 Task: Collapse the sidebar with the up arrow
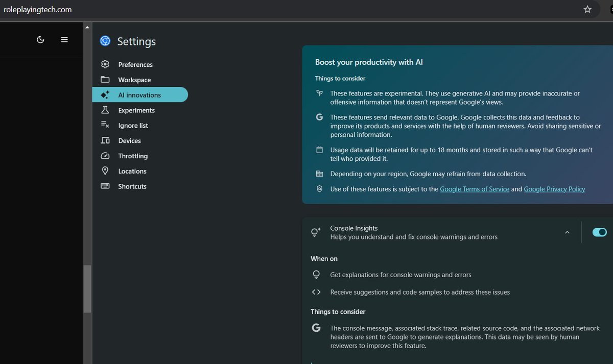(87, 27)
